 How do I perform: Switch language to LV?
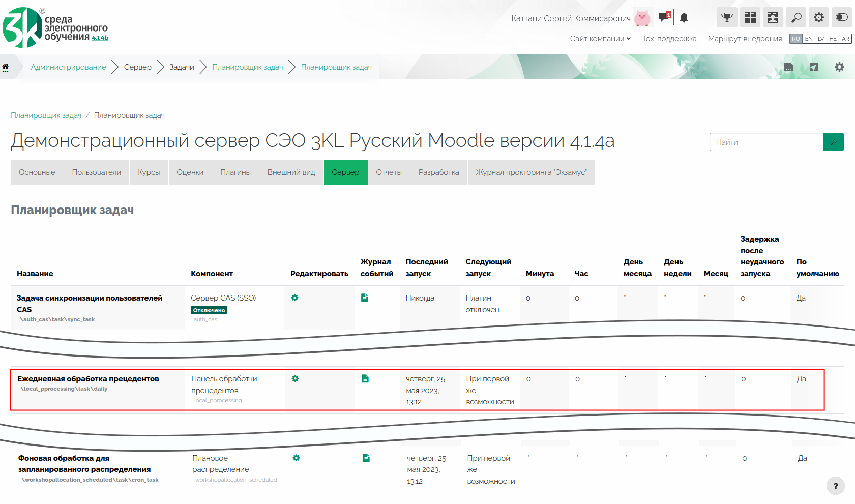pos(821,39)
